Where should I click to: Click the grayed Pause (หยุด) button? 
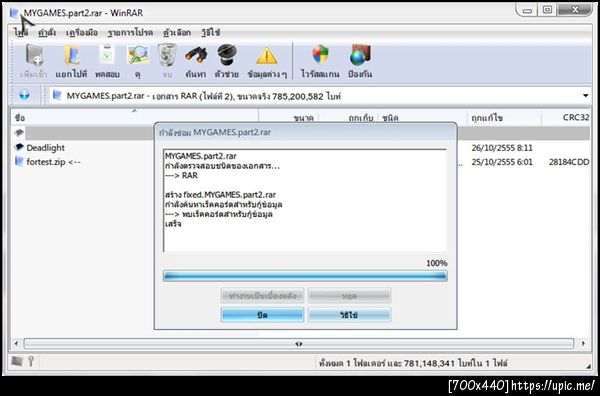pyautogui.click(x=349, y=295)
